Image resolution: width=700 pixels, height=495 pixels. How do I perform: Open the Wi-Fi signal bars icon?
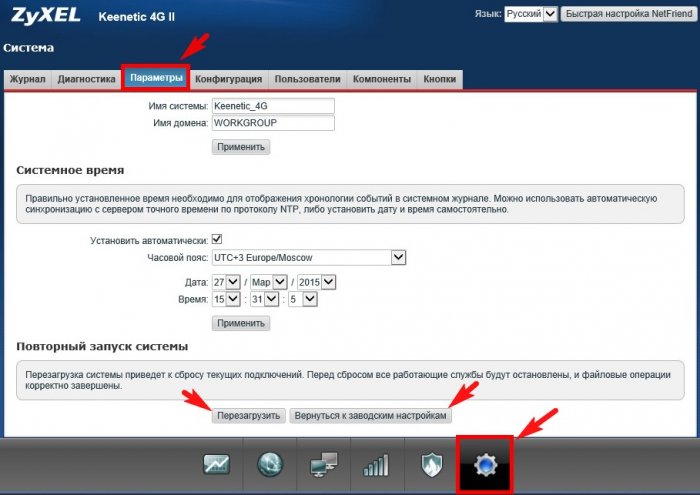click(376, 465)
